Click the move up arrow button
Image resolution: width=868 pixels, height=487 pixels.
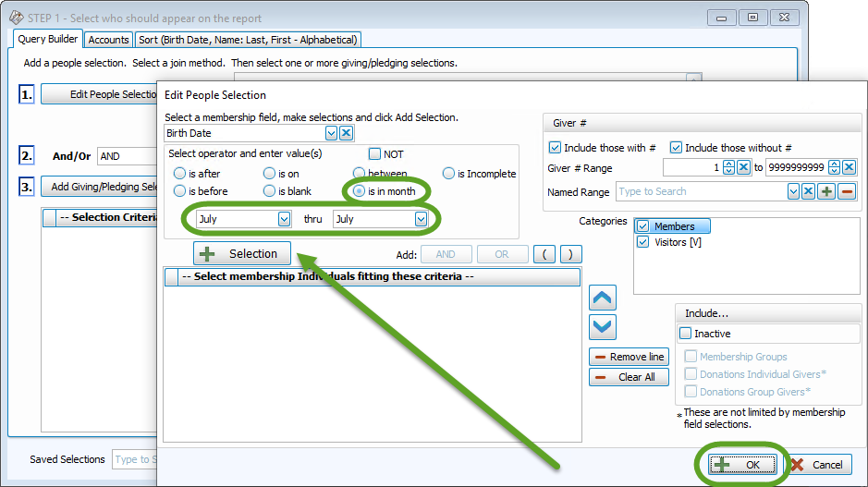point(602,298)
